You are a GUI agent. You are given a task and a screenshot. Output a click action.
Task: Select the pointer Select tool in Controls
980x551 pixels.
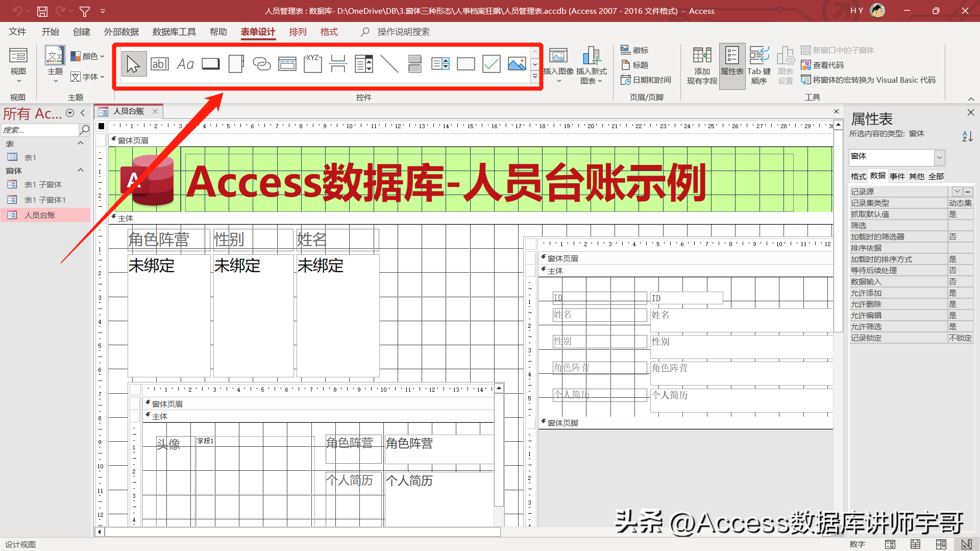click(134, 64)
